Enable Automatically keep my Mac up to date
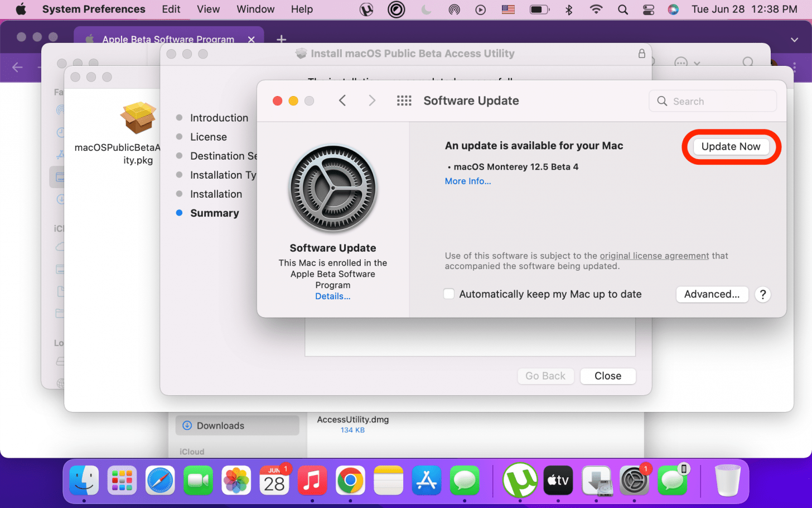Screen dimensions: 812x508 (449, 294)
